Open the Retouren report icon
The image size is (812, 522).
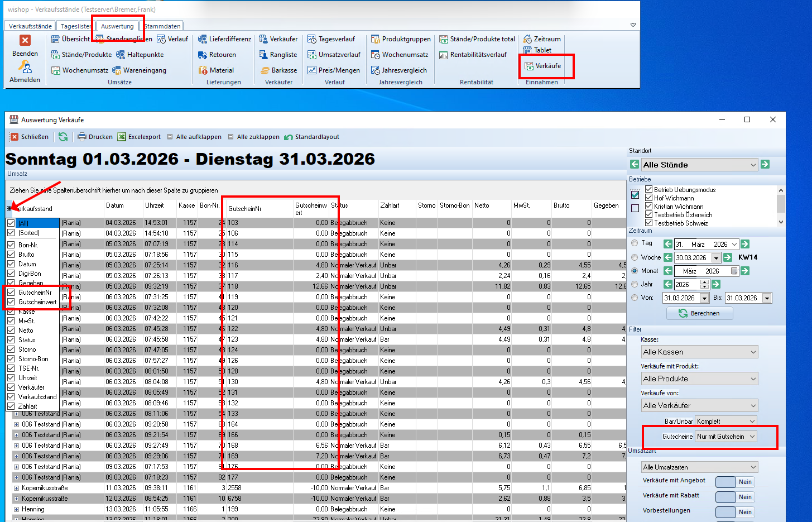pos(203,55)
